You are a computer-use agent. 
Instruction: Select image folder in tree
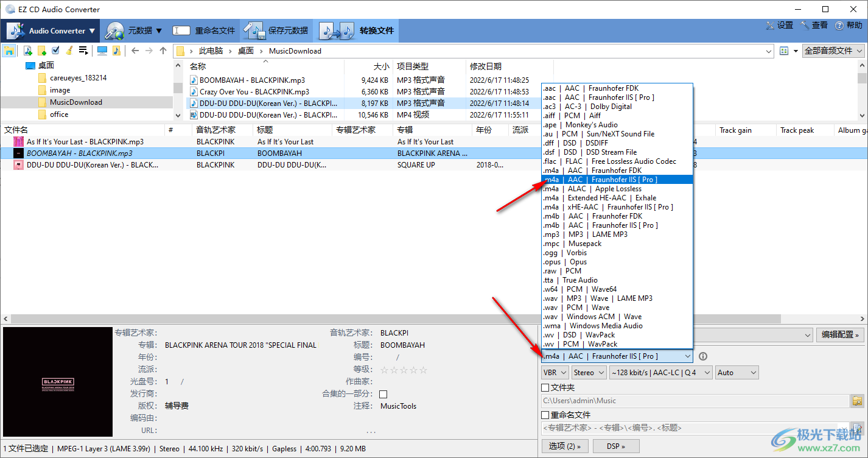pos(60,90)
